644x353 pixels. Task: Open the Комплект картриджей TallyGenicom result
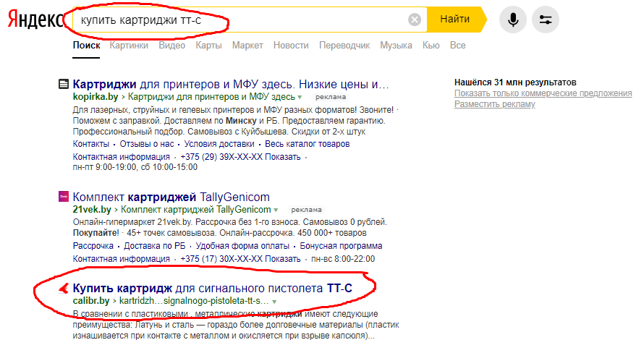click(x=171, y=197)
